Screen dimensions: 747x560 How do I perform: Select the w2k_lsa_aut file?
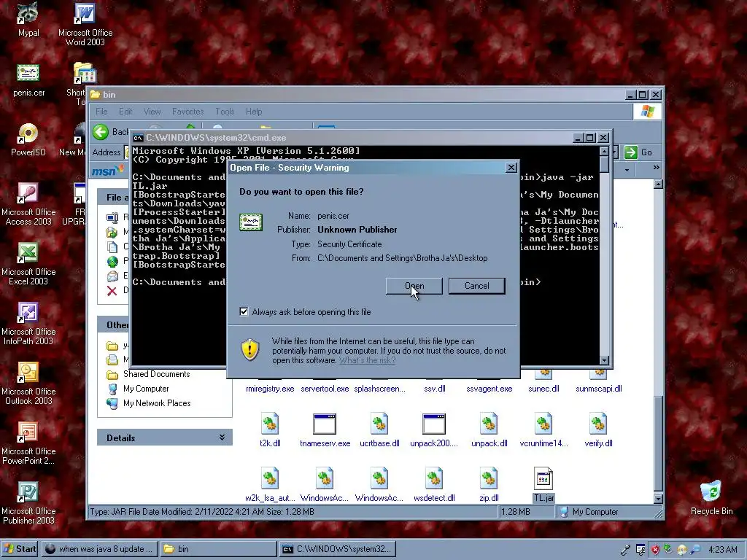tap(270, 484)
